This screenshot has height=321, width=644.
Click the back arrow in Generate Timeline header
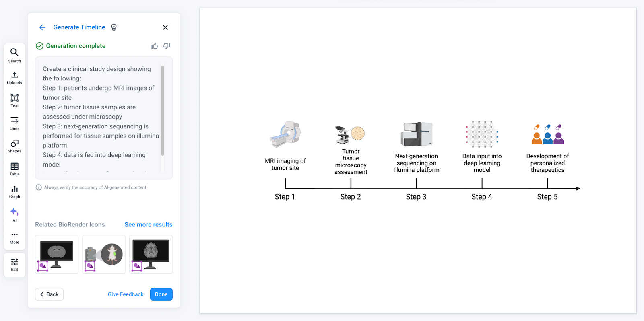42,27
